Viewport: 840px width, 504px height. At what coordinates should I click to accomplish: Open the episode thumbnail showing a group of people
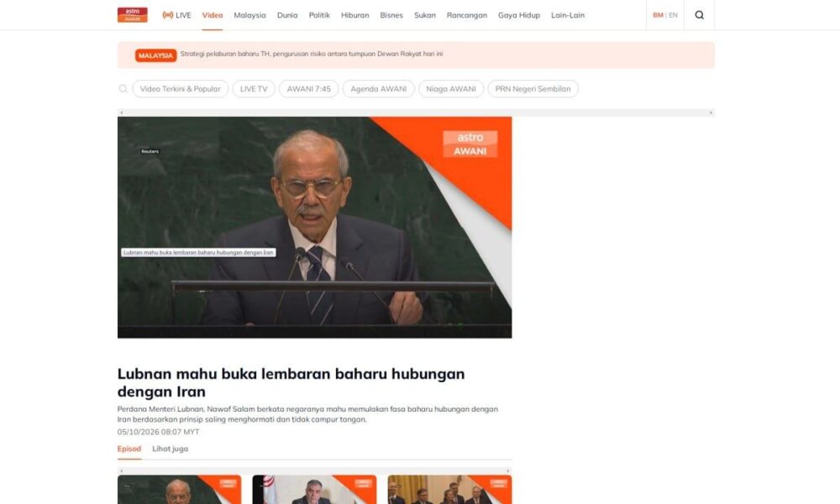449,490
